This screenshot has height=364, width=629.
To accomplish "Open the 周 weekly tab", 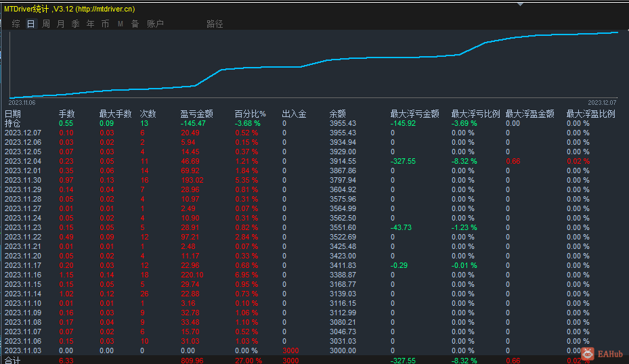I will pyautogui.click(x=46, y=24).
